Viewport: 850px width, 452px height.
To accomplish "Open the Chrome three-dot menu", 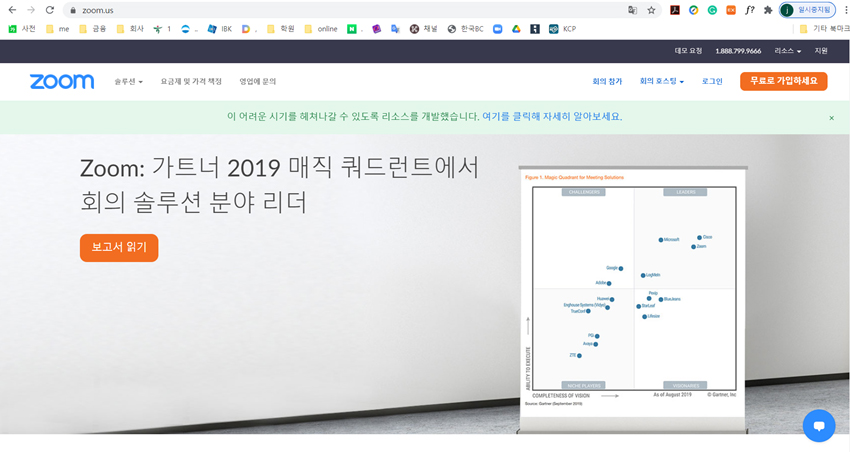I will (846, 10).
